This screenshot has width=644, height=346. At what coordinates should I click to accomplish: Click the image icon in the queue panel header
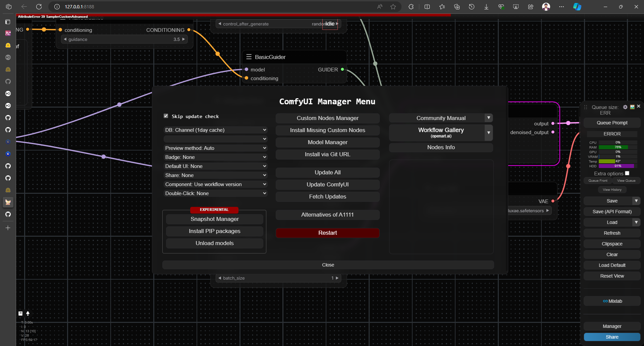click(632, 107)
